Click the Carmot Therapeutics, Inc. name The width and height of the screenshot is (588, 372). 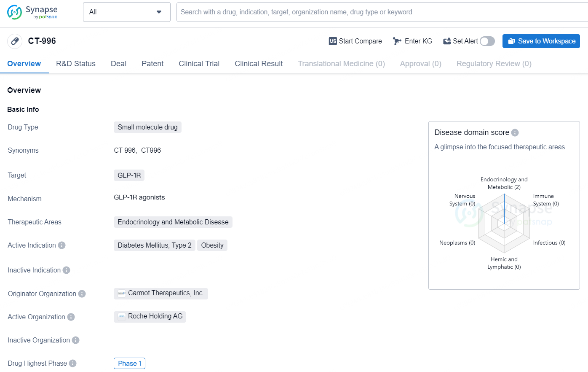click(x=166, y=293)
